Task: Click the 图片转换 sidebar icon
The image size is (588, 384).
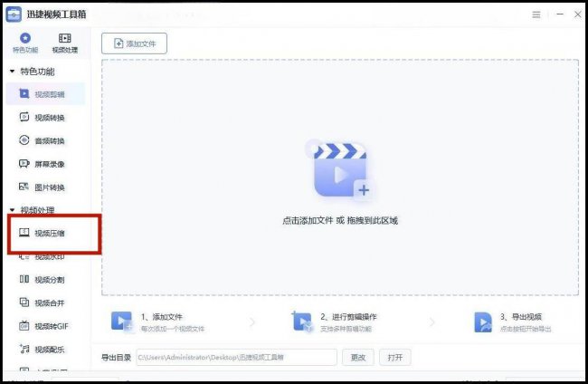Action: tap(24, 187)
